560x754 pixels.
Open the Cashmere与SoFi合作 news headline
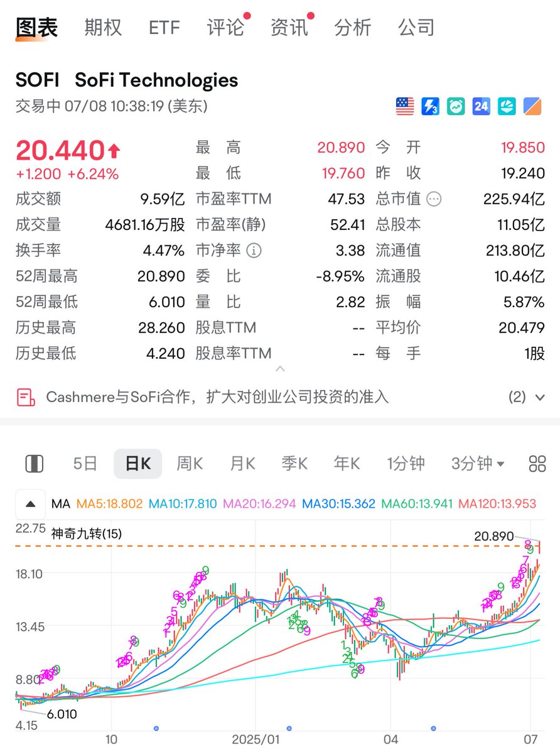click(218, 397)
